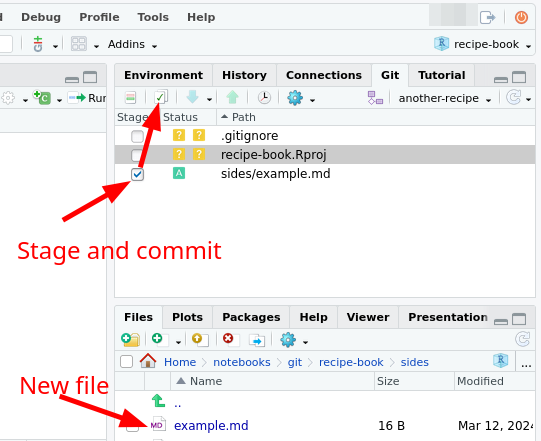Image resolution: width=541 pixels, height=441 pixels.
Task: Open the Git diff view icon
Action: pyautogui.click(x=130, y=98)
